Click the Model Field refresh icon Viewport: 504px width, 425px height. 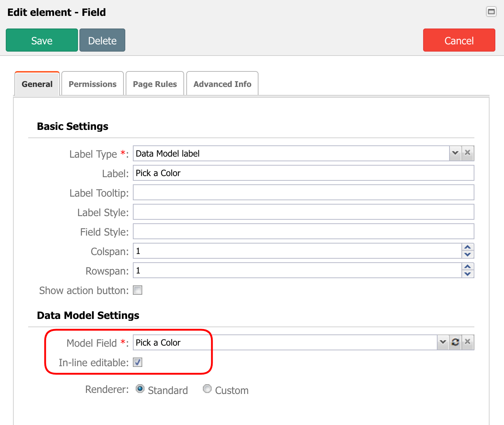pyautogui.click(x=455, y=342)
